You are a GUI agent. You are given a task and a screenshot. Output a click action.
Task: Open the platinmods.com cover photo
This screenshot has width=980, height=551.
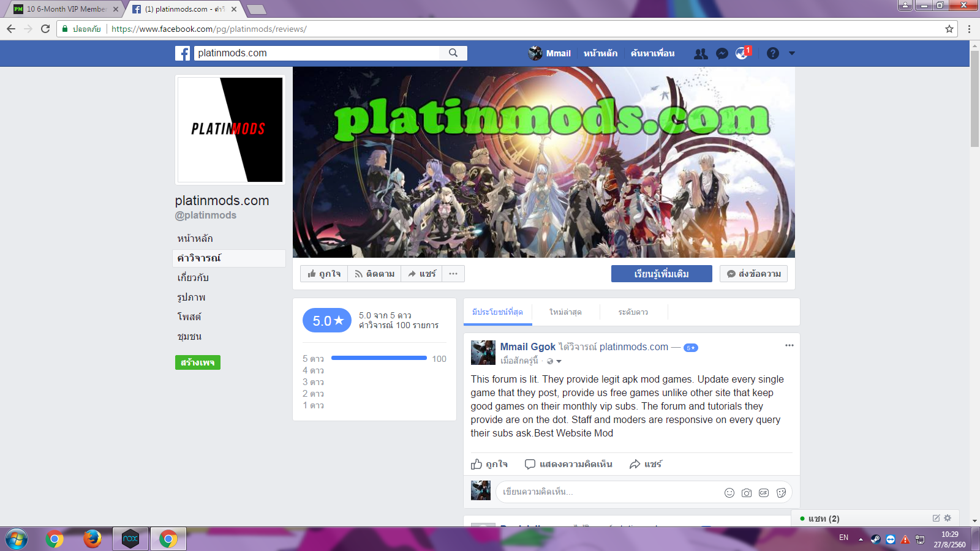tap(544, 162)
